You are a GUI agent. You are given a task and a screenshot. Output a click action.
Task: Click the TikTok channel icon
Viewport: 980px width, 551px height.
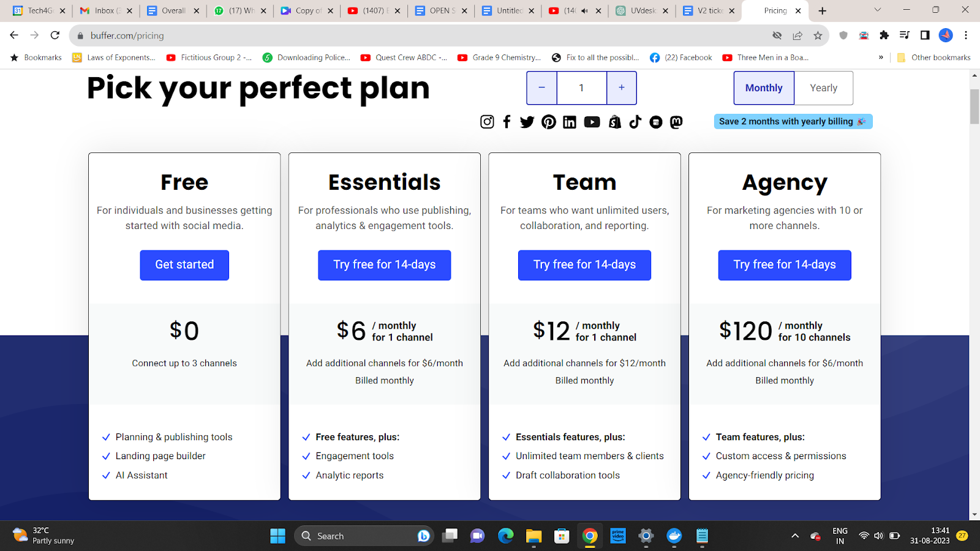coord(635,122)
